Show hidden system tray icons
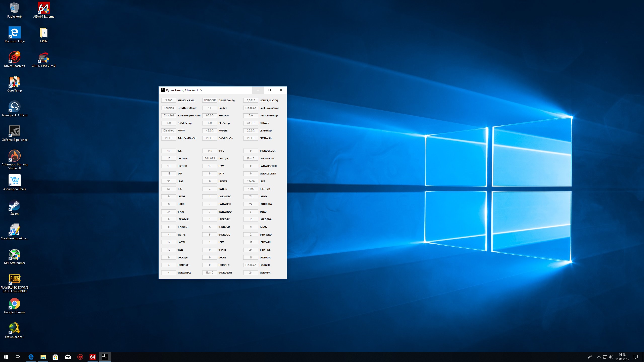 [599, 357]
